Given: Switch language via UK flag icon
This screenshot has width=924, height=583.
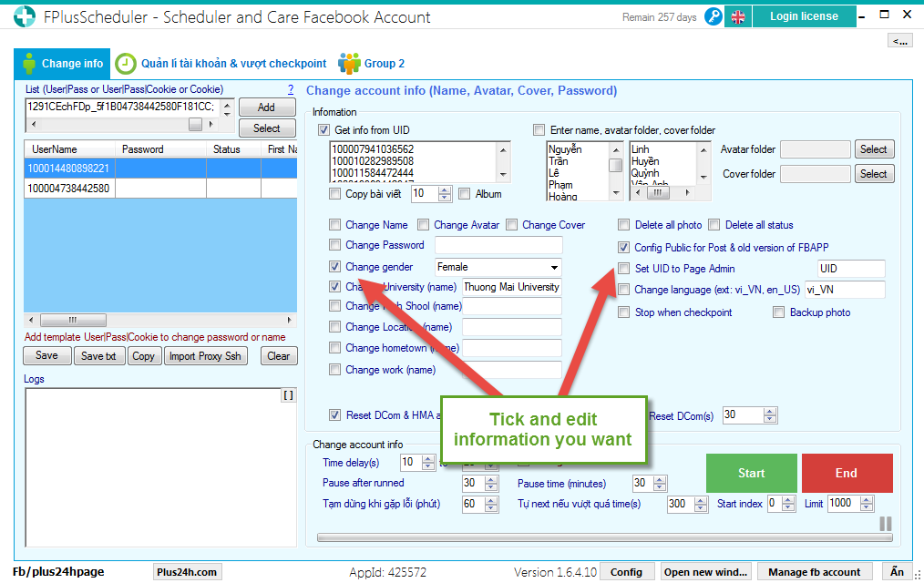Looking at the screenshot, I should coord(738,16).
